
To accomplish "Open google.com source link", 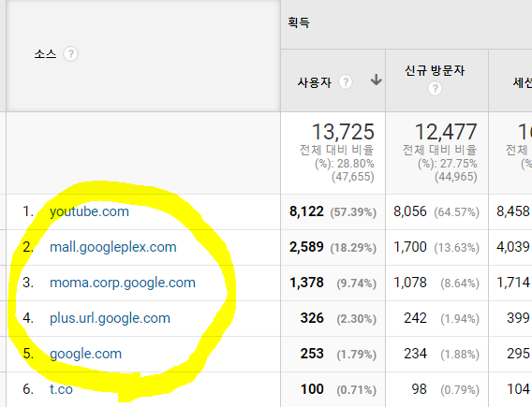I will 85,354.
